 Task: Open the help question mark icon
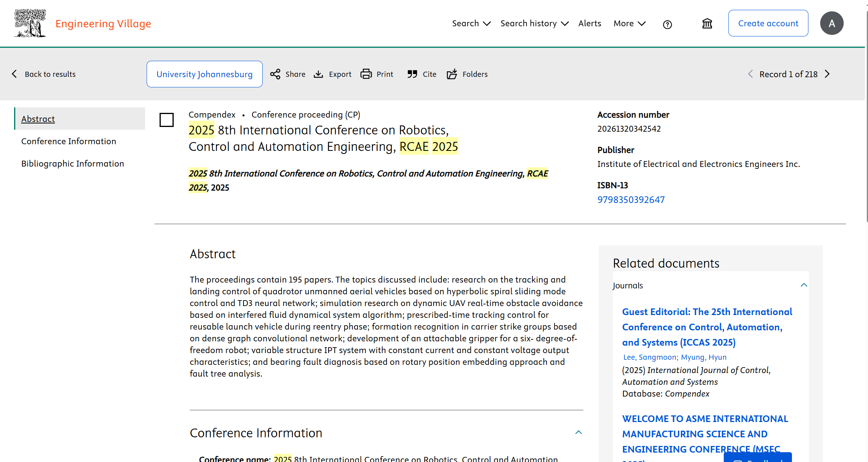pyautogui.click(x=667, y=25)
